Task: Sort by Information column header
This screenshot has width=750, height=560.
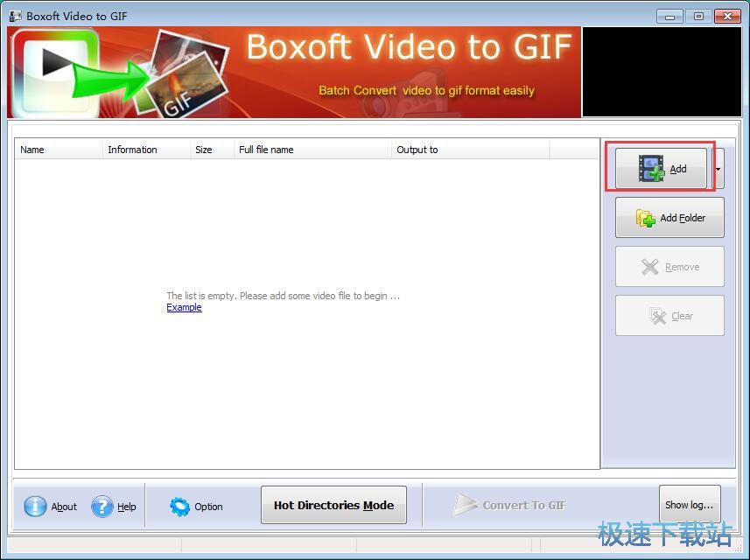Action: [146, 150]
